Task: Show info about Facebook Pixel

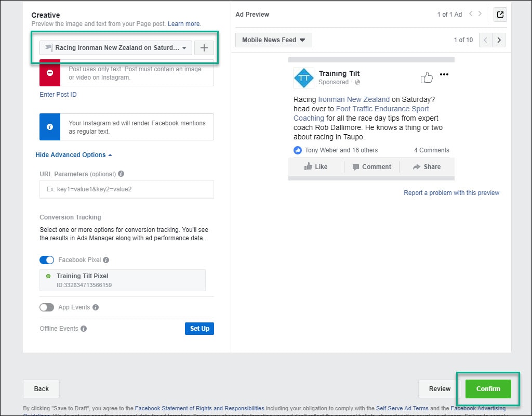Action: click(x=106, y=260)
